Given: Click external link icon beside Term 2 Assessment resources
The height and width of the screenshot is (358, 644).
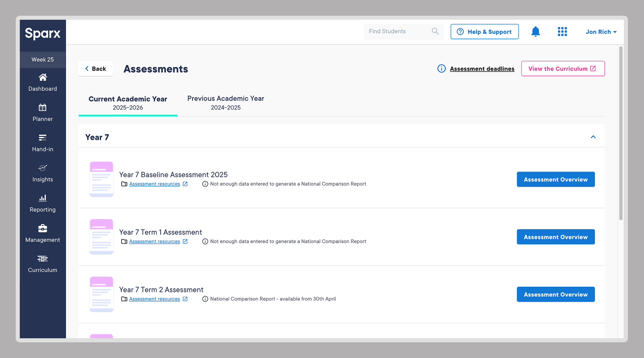Looking at the screenshot, I should 185,299.
